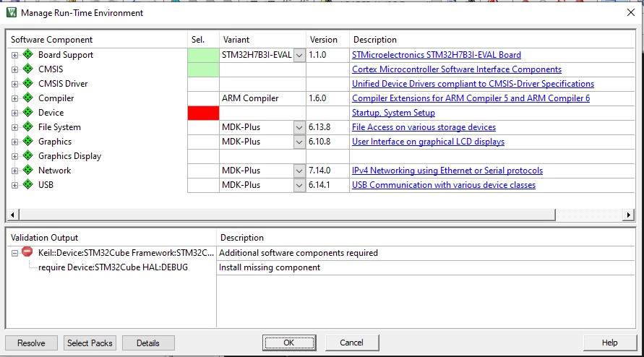Screen dimensions: 644x357
Task: Open Cortex Microcontroller Software Interface Components link
Action: tap(457, 69)
